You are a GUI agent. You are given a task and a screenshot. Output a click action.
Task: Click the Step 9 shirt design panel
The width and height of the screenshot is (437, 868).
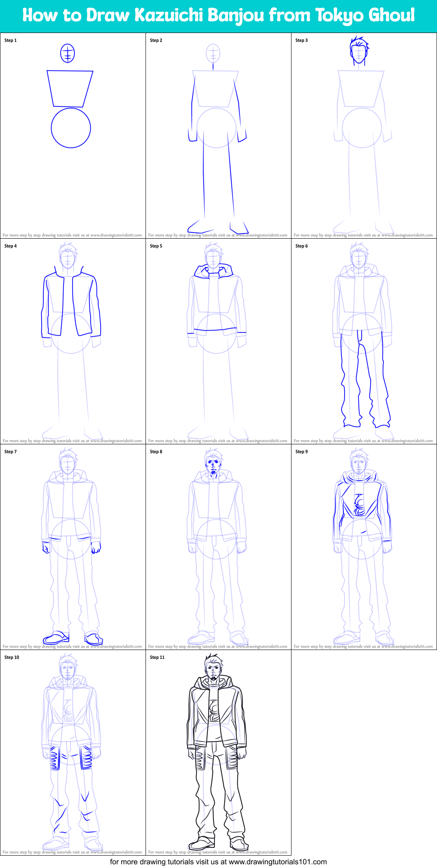(x=364, y=547)
